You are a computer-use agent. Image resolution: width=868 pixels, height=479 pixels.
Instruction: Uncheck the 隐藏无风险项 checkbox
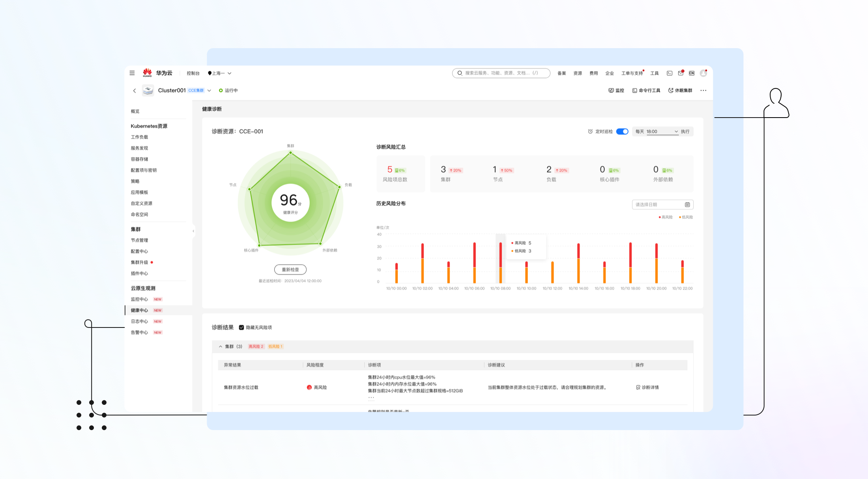[x=241, y=327]
